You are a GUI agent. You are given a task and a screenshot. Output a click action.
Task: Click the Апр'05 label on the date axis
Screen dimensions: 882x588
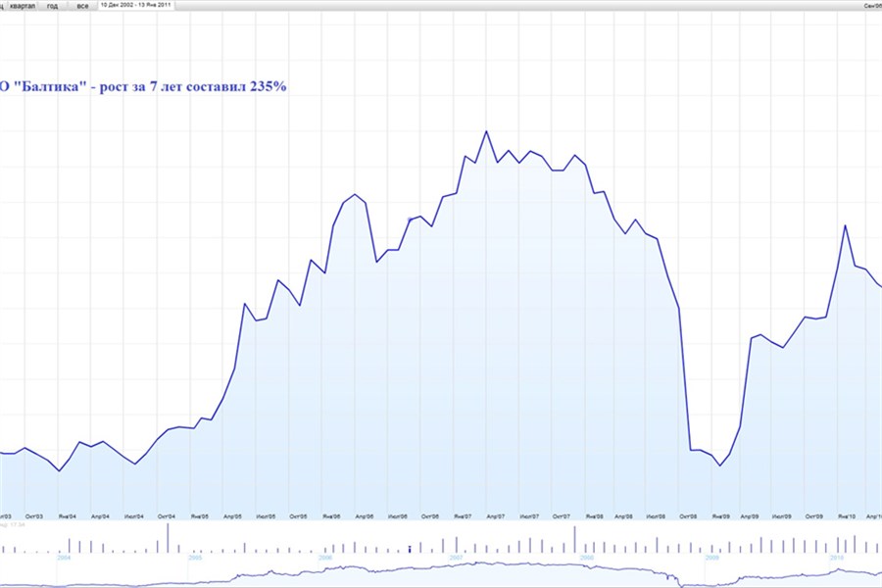[x=232, y=516]
